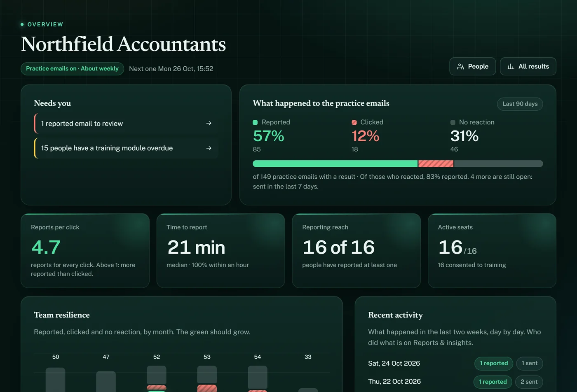Click the red striped Clicked bar segment
The image size is (577, 392).
pos(436,163)
